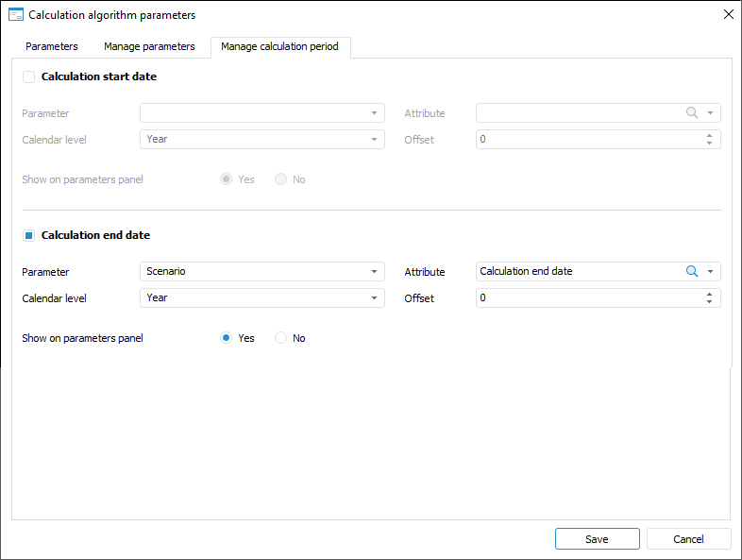Expand end date Calendar level dropdown
The height and width of the screenshot is (560, 742).
(374, 298)
